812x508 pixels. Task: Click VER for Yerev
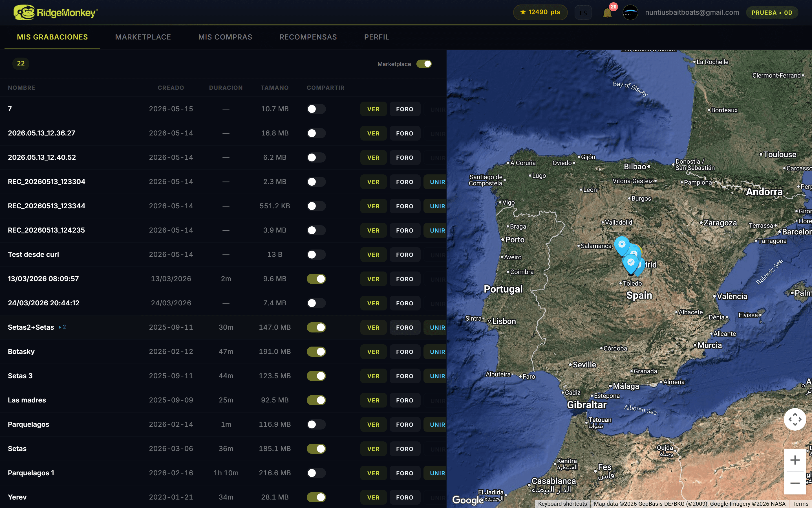pyautogui.click(x=373, y=497)
